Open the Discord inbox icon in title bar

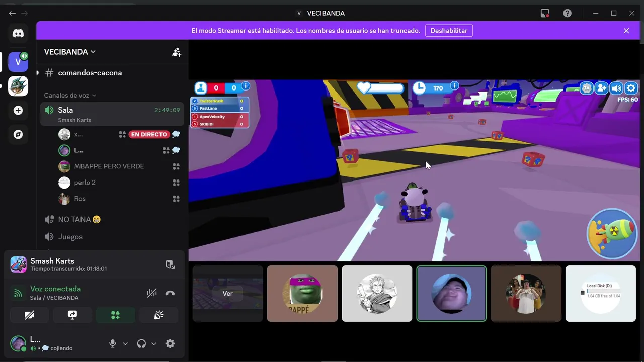[x=545, y=13]
